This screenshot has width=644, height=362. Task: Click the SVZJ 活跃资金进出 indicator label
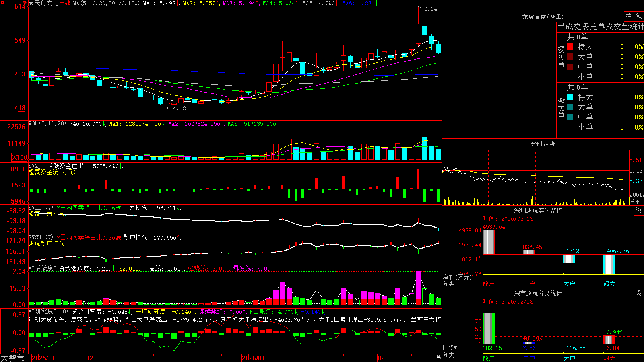tap(57, 166)
